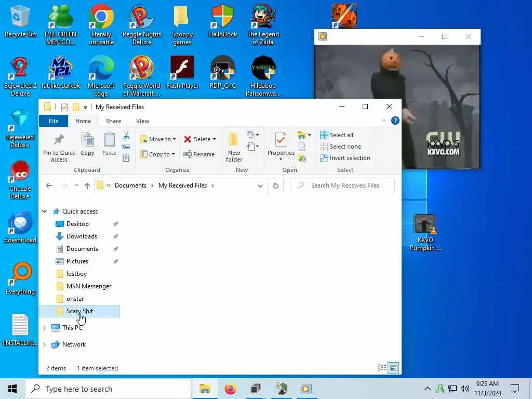Viewport: 532px width, 399px height.
Task: Open the File ribbon menu
Action: (54, 121)
